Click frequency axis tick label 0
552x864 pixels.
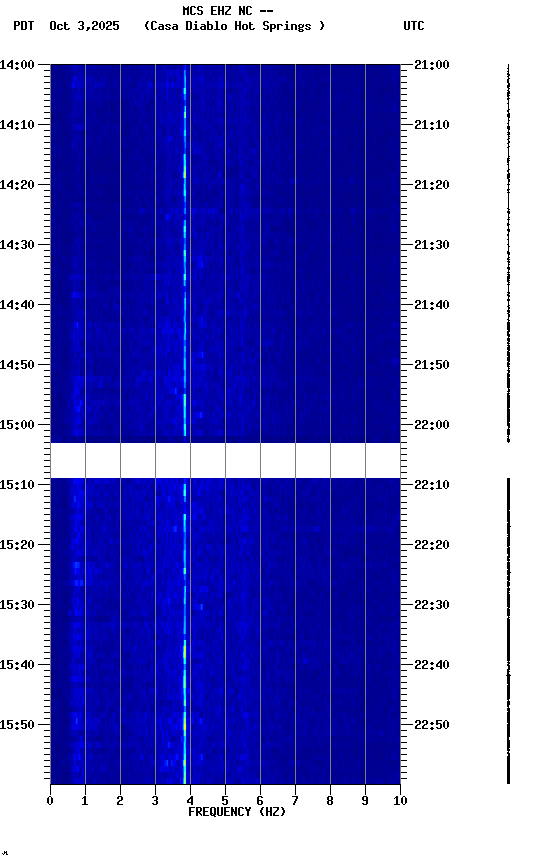(50, 801)
